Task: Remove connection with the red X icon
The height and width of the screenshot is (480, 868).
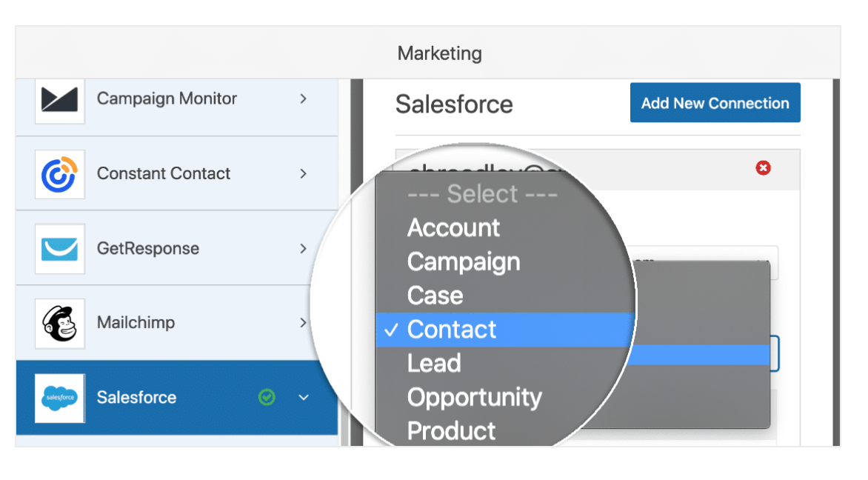Action: (763, 168)
